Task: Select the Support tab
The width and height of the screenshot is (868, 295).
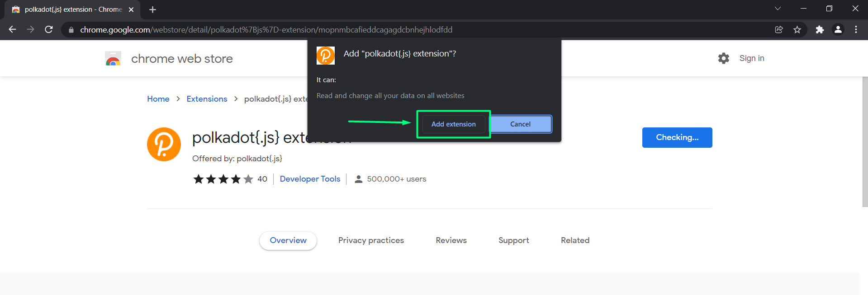Action: tap(513, 240)
